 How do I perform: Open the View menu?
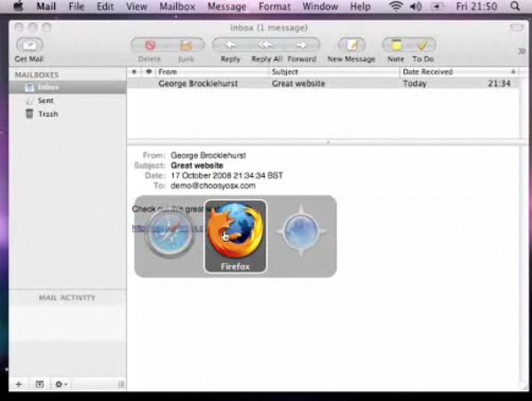137,6
